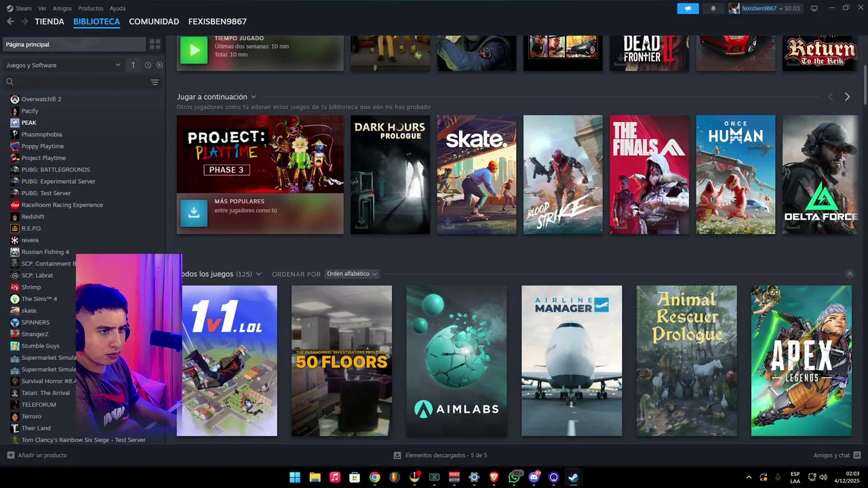Show only ready-to-play games icon

(x=159, y=65)
